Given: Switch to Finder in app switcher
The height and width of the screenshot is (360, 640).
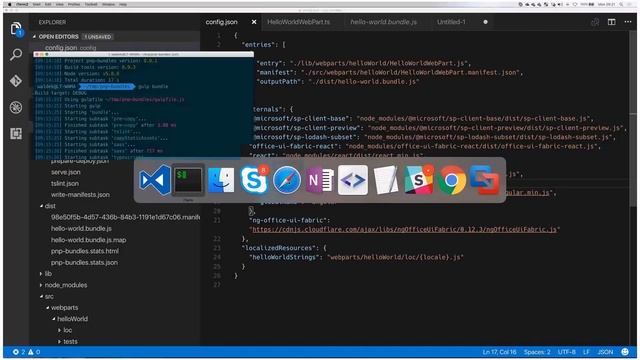Looking at the screenshot, I should [x=221, y=180].
